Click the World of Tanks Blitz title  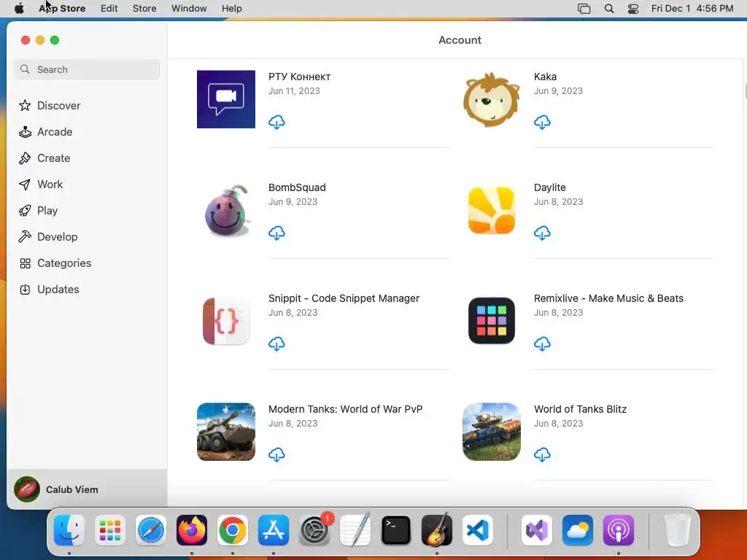coord(580,409)
